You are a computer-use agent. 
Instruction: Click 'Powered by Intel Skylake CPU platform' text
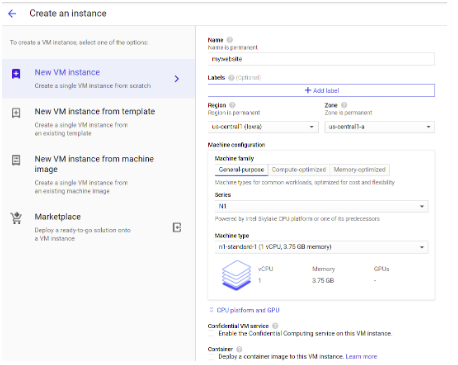coord(297,219)
